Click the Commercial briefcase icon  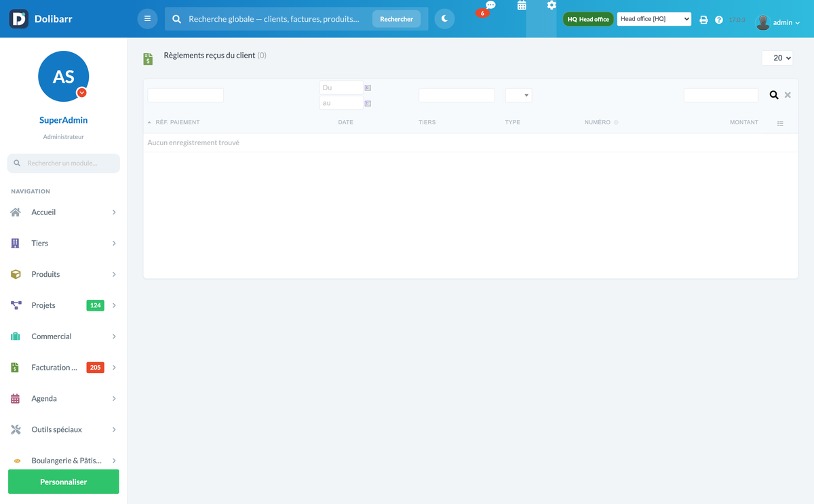[16, 336]
